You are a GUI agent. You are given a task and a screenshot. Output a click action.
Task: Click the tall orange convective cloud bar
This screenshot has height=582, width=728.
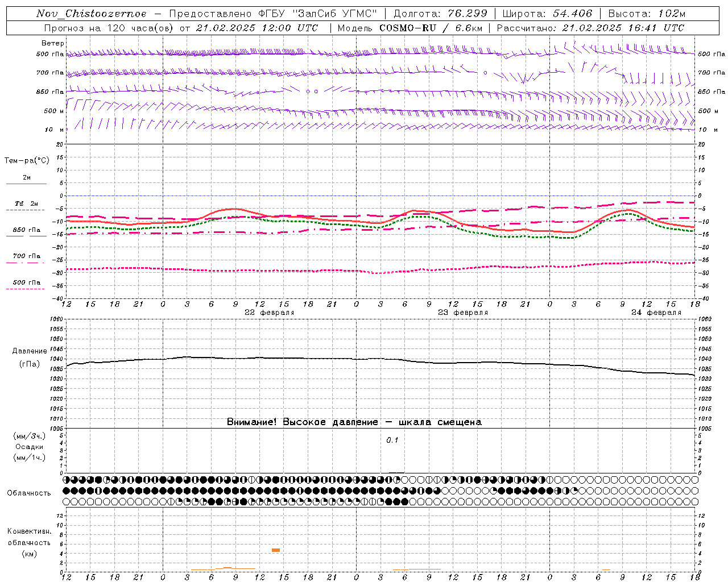(276, 550)
